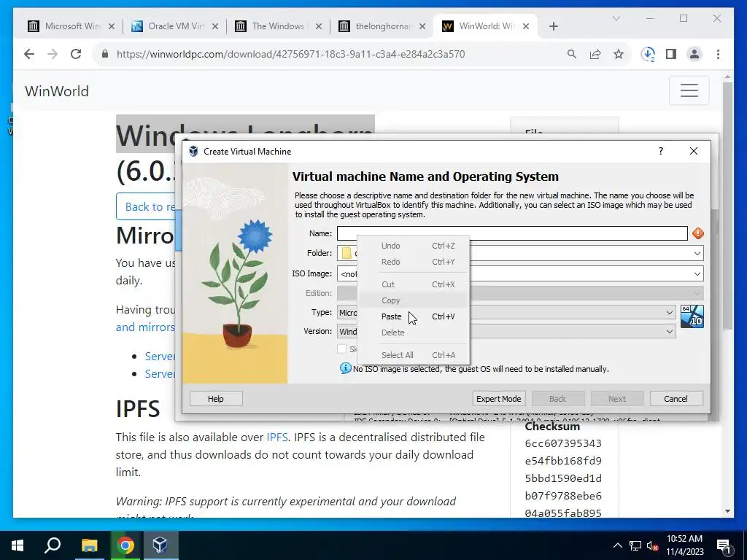
Task: Click the network tray icon
Action: [x=635, y=545]
